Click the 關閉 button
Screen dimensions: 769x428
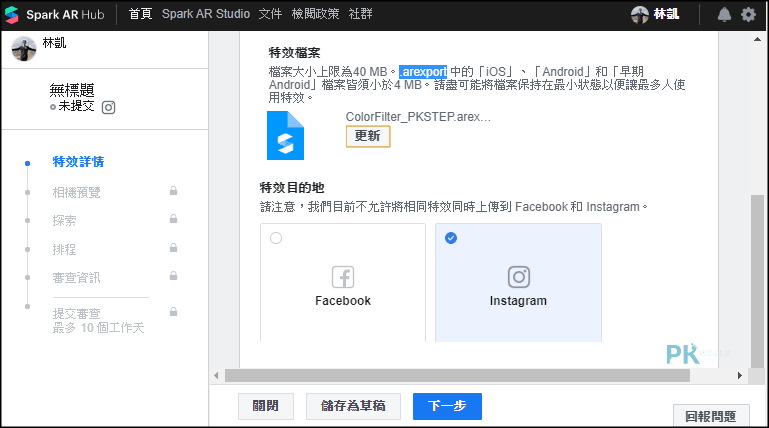tap(266, 406)
